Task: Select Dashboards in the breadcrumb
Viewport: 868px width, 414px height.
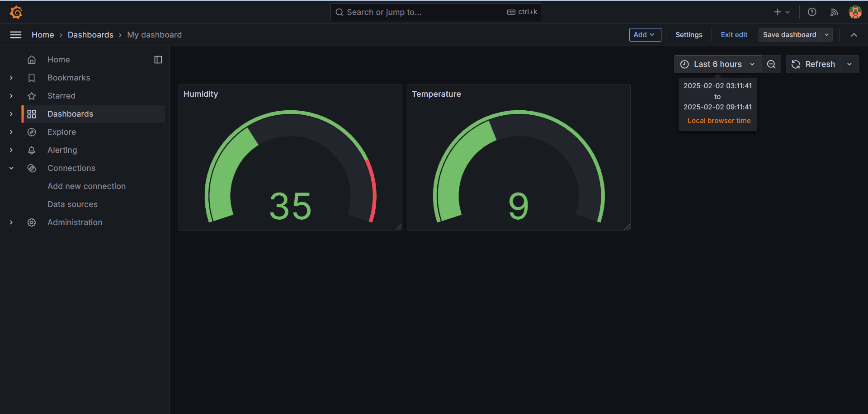Action: click(x=90, y=34)
